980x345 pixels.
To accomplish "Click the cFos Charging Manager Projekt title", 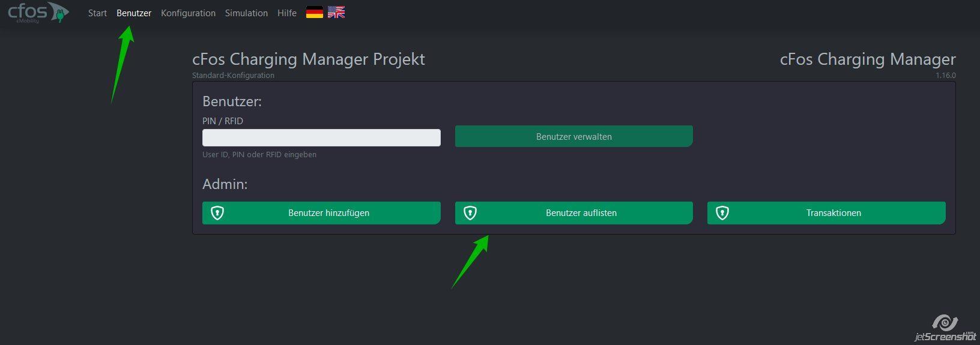I will (309, 59).
